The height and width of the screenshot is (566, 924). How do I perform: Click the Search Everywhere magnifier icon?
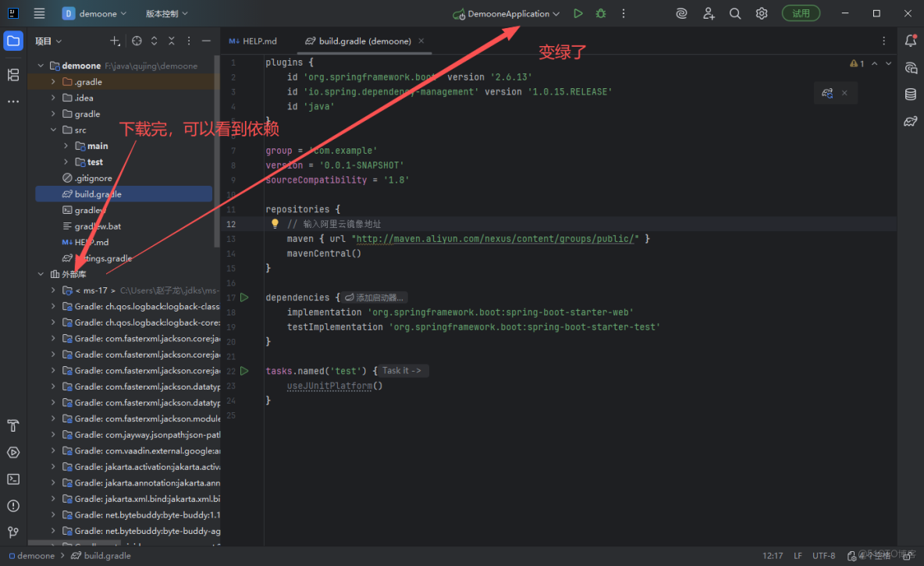pyautogui.click(x=734, y=13)
